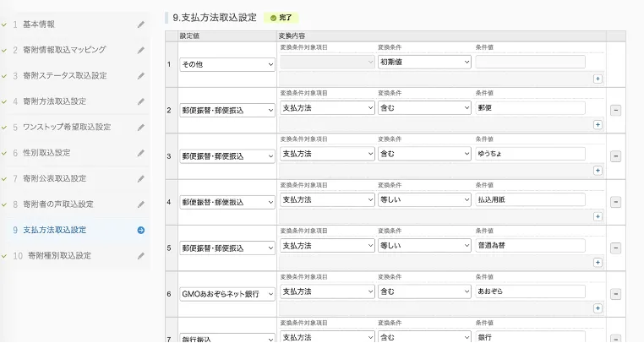
Task: Open the 初期値 condition dropdown in row 1
Action: coord(424,62)
